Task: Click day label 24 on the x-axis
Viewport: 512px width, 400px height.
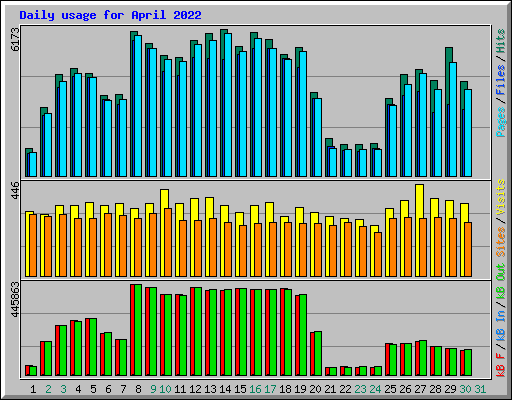Action: pos(375,389)
